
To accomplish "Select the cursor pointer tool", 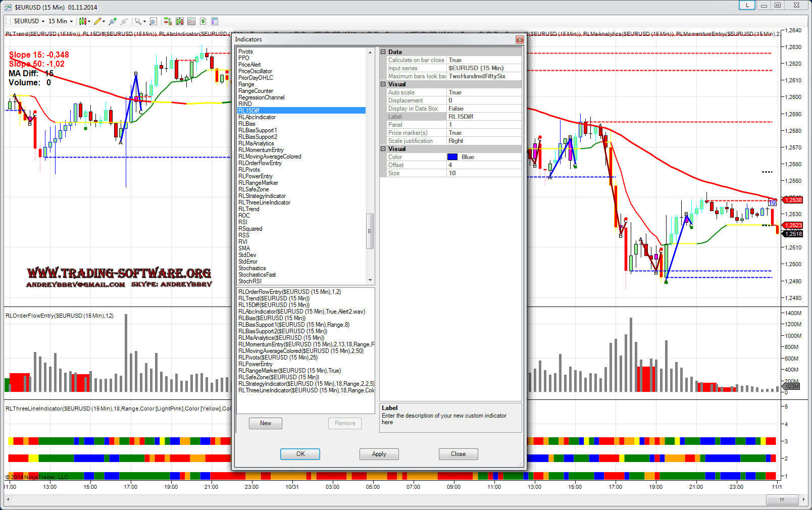I will (x=138, y=21).
